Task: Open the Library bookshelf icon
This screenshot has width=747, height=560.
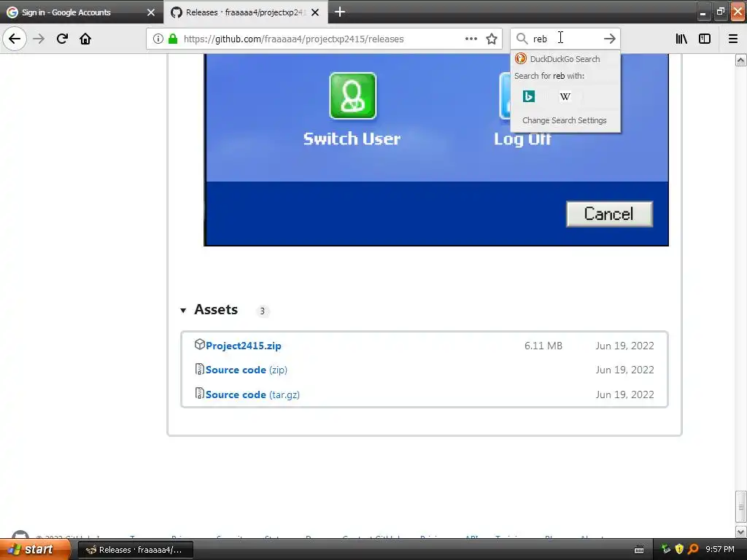Action: click(x=681, y=39)
